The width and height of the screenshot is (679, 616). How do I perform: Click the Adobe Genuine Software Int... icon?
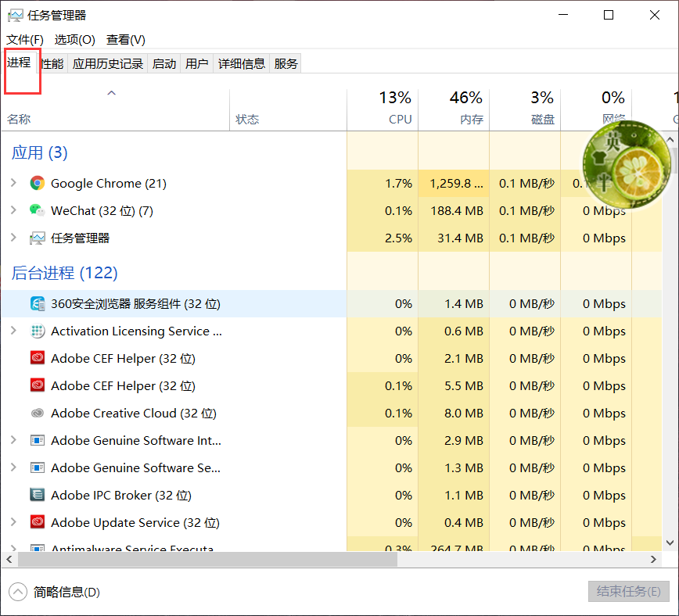38,440
